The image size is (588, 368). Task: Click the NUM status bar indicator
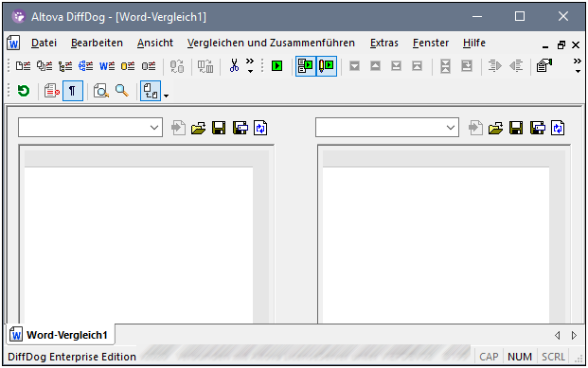(x=520, y=357)
